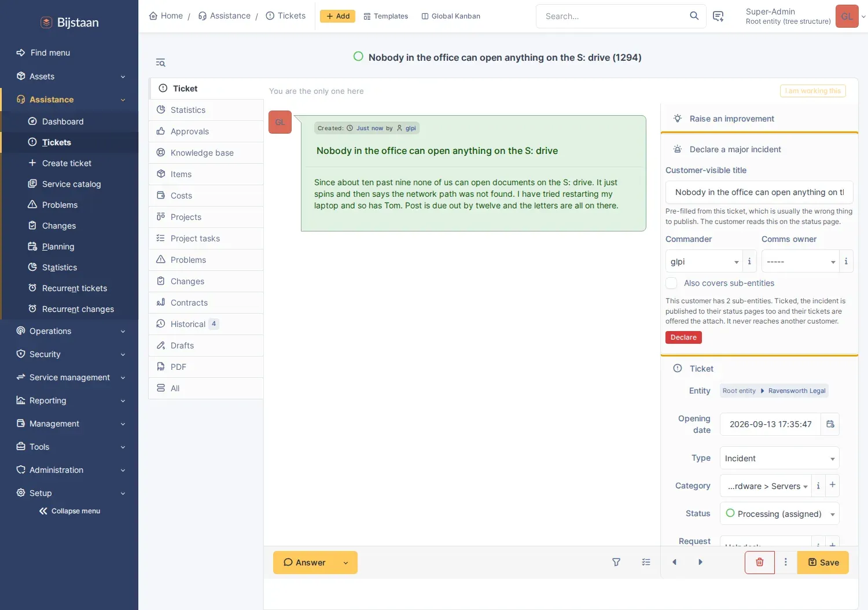Screen dimensions: 868x610
Task: Open the Historical tab
Action: 206,324
